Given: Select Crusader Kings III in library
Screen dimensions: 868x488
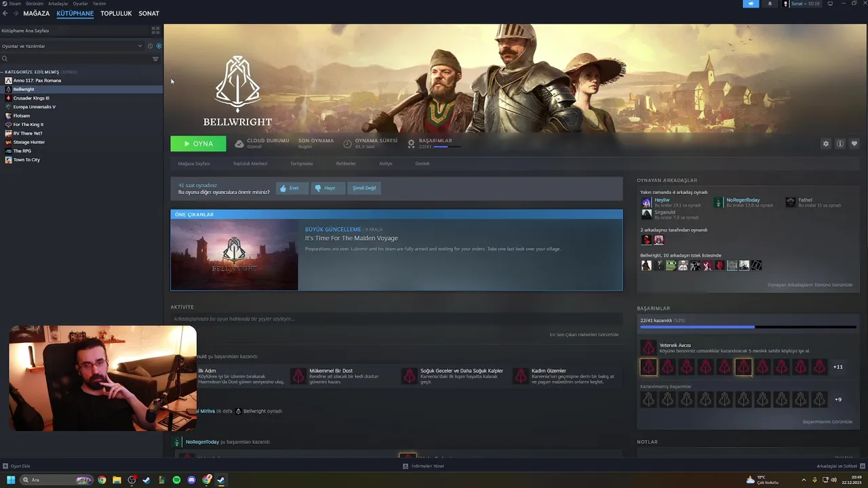Looking at the screenshot, I should coord(31,98).
